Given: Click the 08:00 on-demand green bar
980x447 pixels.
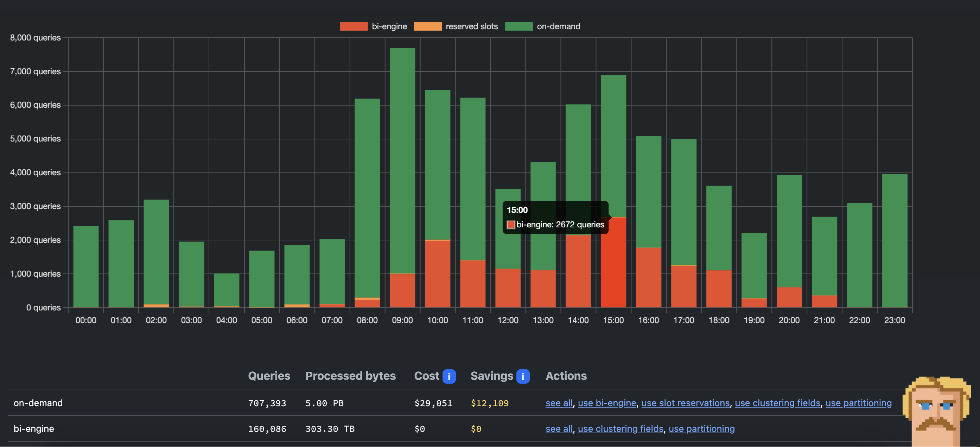Looking at the screenshot, I should (x=367, y=198).
